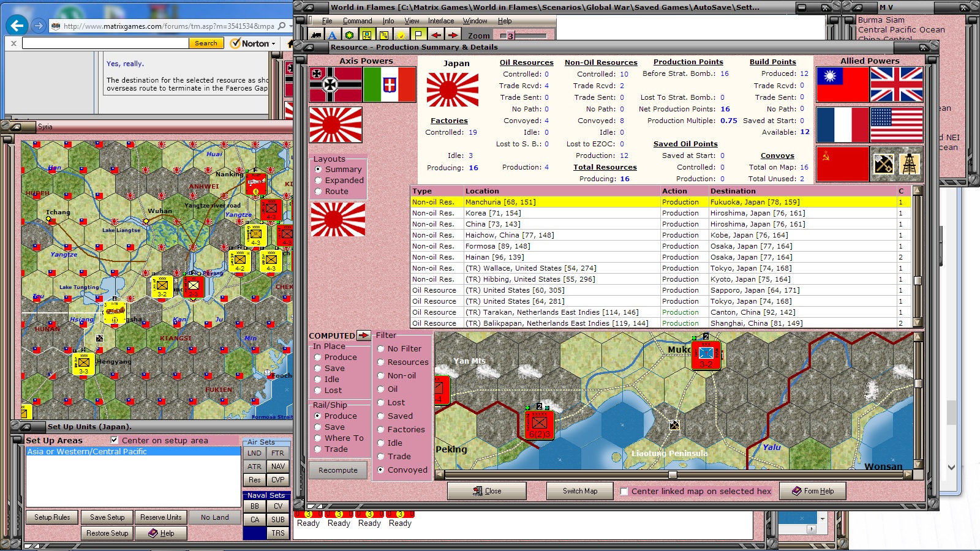Select the train toolbar icon
The image size is (980, 551).
point(315,35)
